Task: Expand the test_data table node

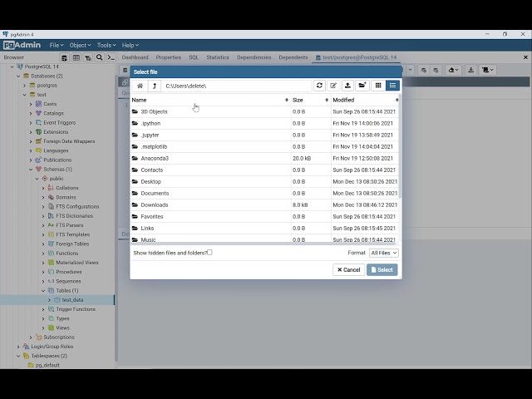Action: click(x=50, y=300)
